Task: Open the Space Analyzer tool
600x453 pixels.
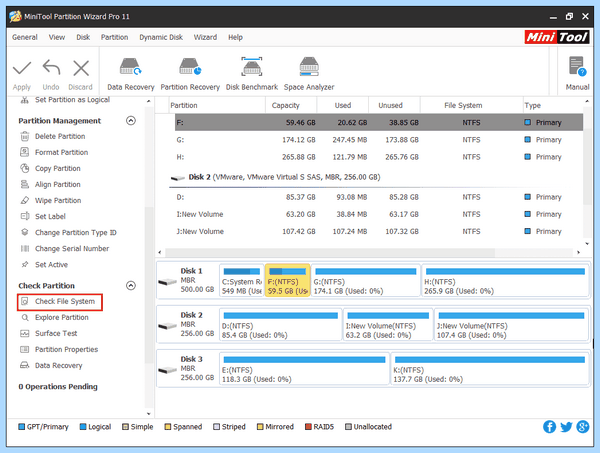Action: (x=309, y=74)
